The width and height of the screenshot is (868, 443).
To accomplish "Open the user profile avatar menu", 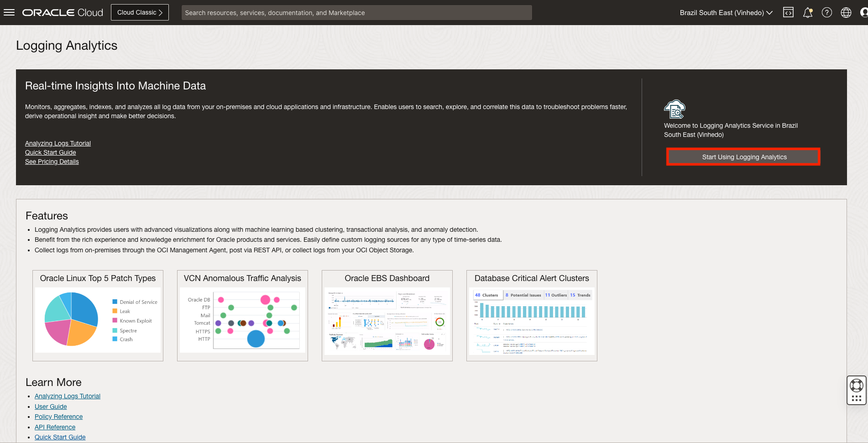I will click(864, 12).
